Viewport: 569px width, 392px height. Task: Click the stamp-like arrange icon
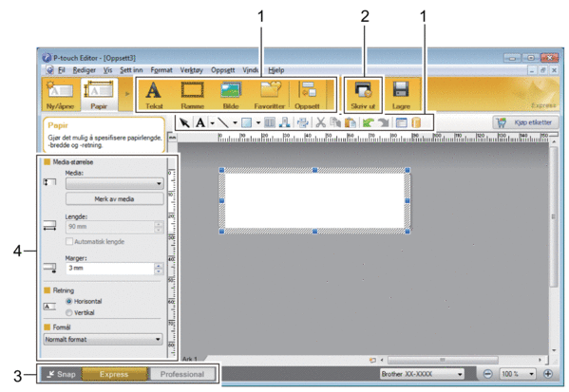pos(285,123)
